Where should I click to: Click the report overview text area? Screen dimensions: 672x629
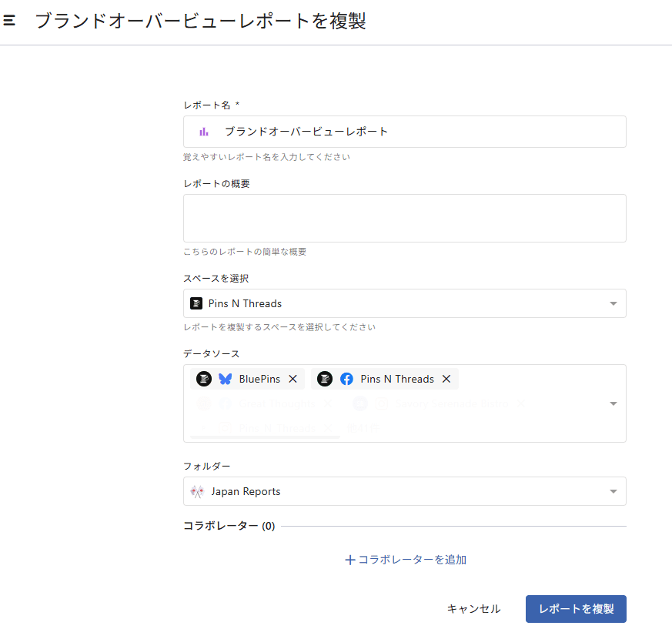(404, 218)
